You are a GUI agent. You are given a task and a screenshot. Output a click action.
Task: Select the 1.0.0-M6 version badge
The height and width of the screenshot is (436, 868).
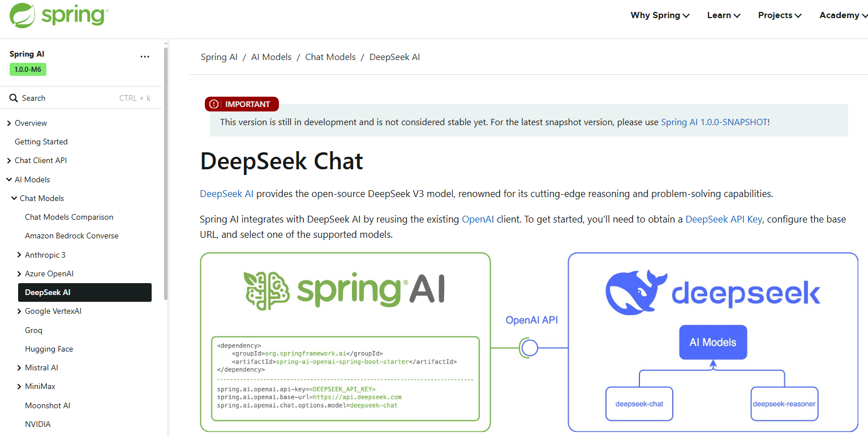(28, 69)
